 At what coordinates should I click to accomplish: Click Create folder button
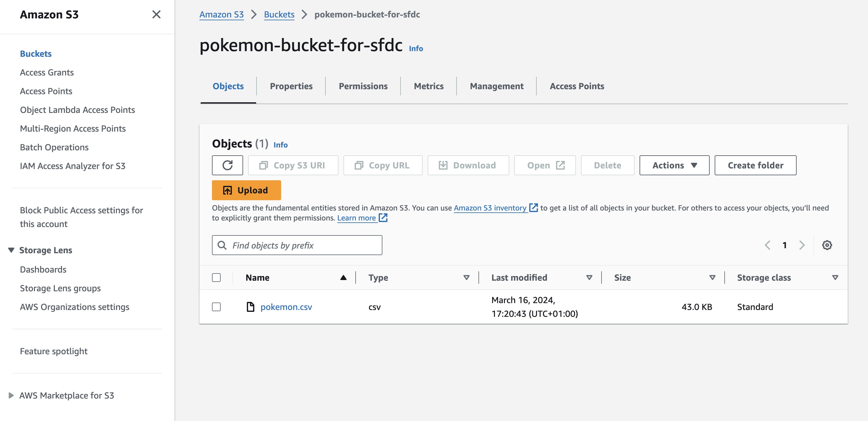(755, 165)
